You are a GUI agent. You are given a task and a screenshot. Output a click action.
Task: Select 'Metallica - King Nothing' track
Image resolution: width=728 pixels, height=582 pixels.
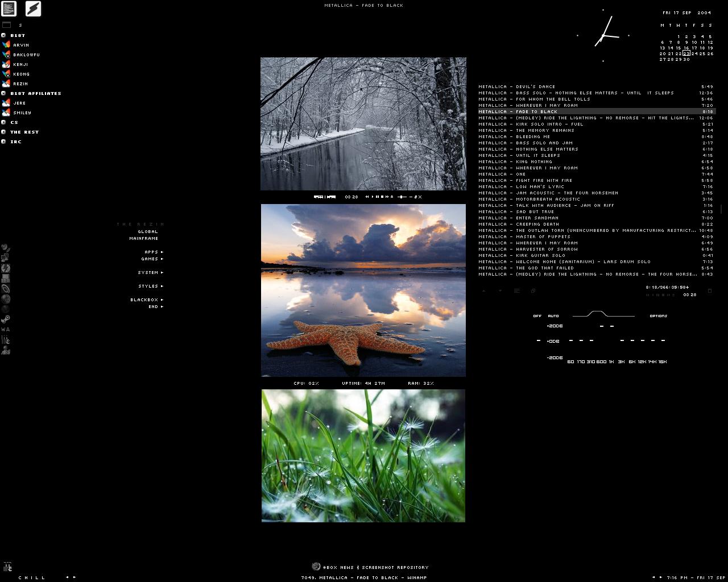click(595, 161)
